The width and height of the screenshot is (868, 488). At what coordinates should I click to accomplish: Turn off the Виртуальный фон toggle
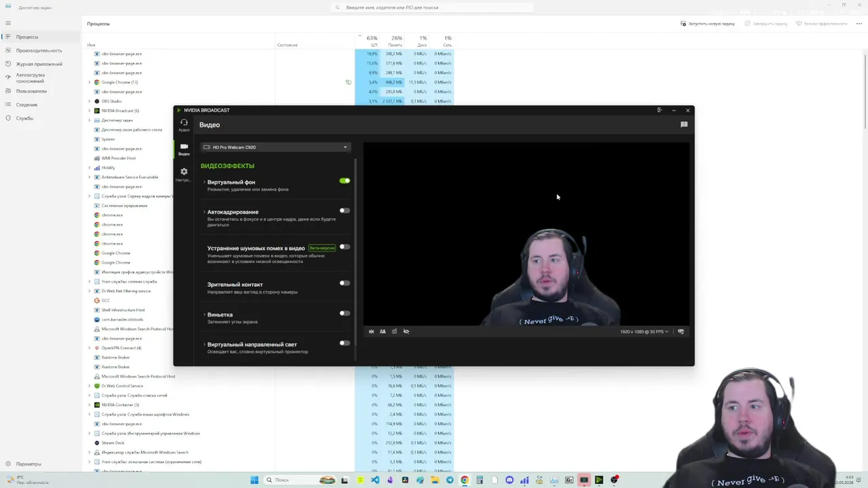coord(344,181)
